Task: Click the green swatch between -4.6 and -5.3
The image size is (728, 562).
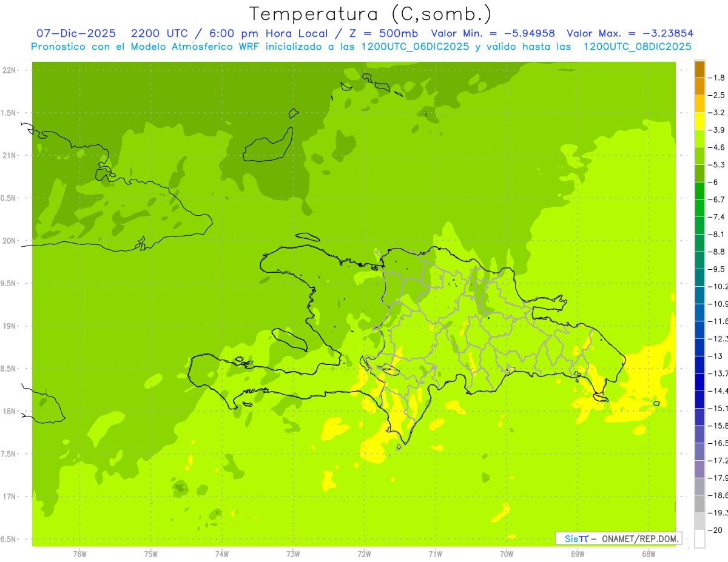Action: 699,156
